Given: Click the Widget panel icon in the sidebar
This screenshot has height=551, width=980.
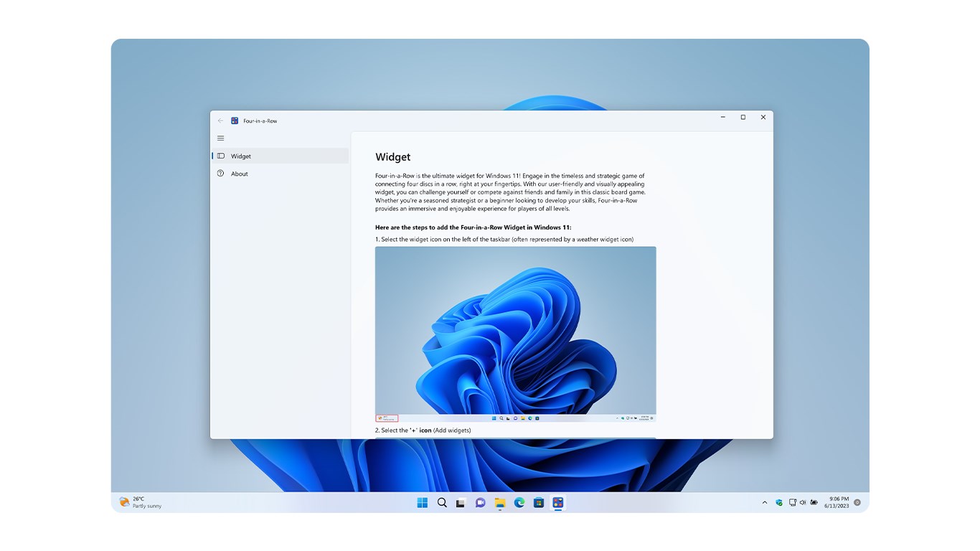Looking at the screenshot, I should pos(221,156).
